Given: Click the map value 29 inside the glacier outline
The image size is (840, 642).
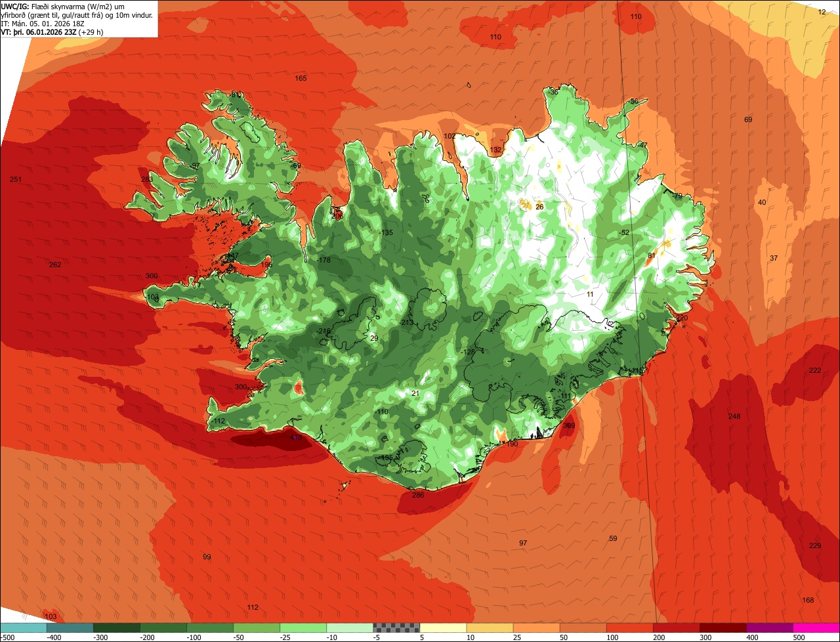Looking at the screenshot, I should pyautogui.click(x=374, y=338).
